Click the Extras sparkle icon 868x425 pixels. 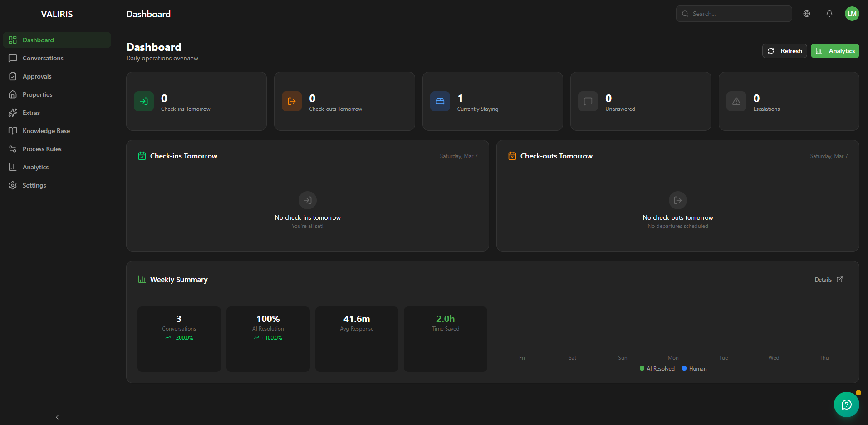tap(13, 113)
